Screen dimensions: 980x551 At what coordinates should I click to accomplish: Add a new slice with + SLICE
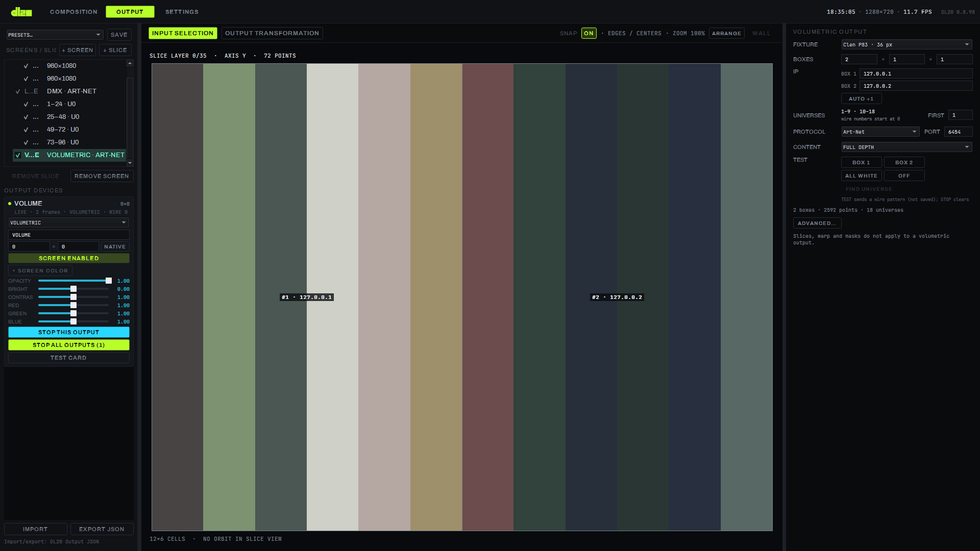[115, 50]
